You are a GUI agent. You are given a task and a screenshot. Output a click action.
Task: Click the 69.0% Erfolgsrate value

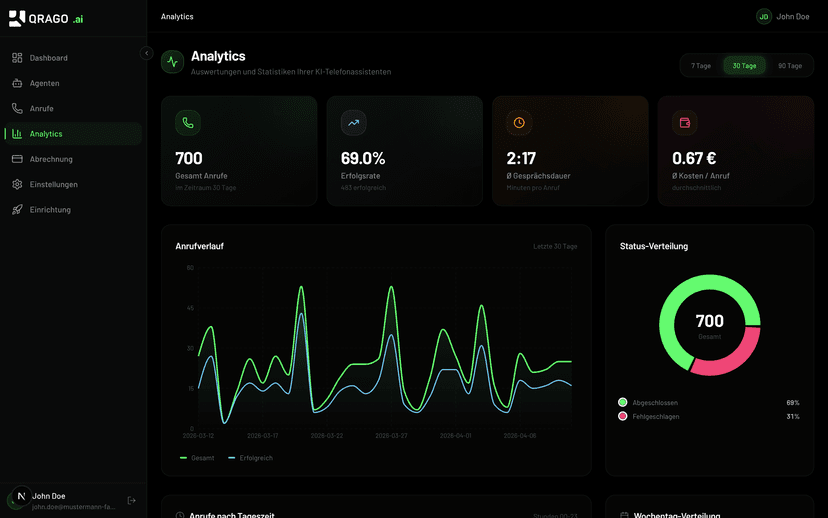point(363,158)
